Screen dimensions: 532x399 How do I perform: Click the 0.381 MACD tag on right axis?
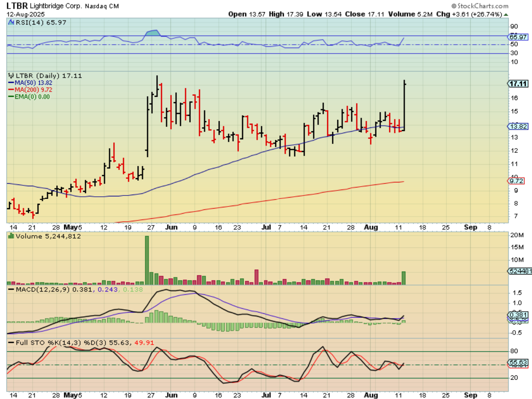tap(518, 315)
